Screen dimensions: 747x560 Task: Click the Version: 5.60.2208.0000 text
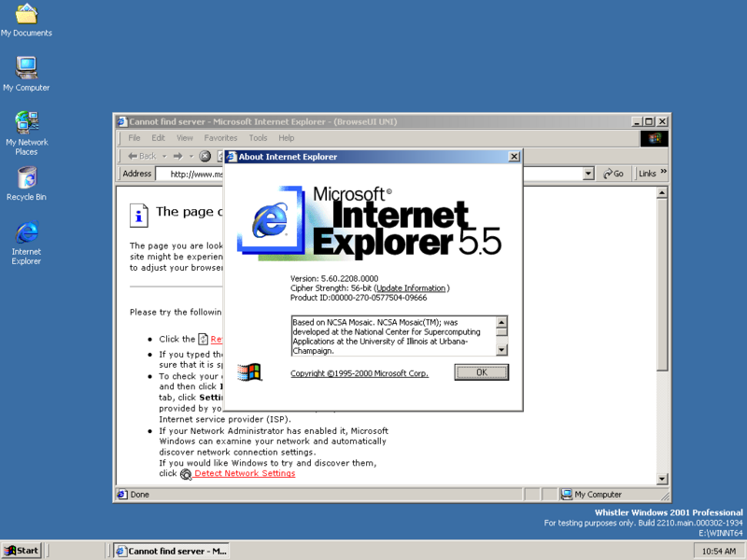(x=334, y=278)
